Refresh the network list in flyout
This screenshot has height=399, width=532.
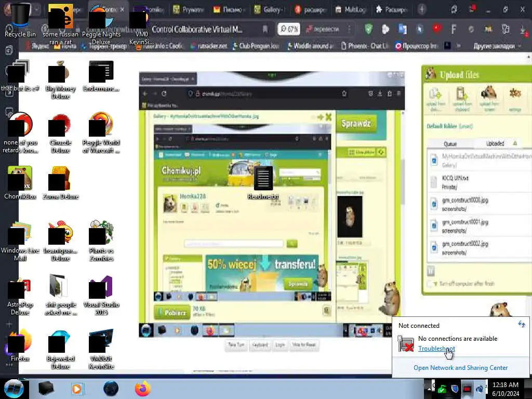click(x=522, y=324)
